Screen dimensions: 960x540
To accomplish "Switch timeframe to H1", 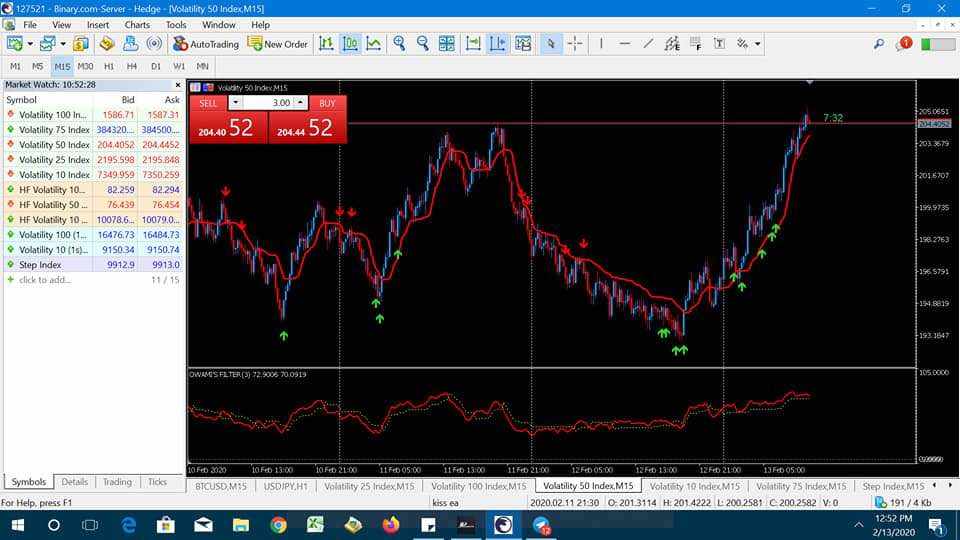I will click(x=109, y=66).
